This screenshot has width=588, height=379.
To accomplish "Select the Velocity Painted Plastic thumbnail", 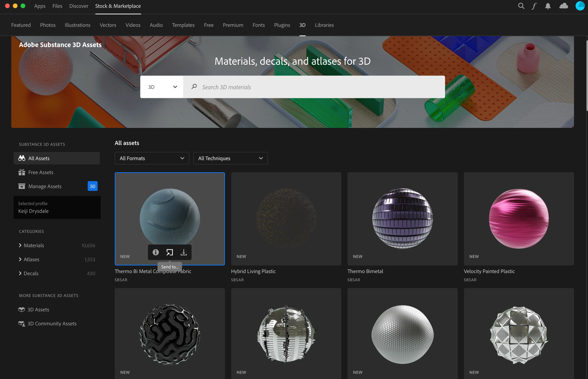I will click(x=519, y=219).
